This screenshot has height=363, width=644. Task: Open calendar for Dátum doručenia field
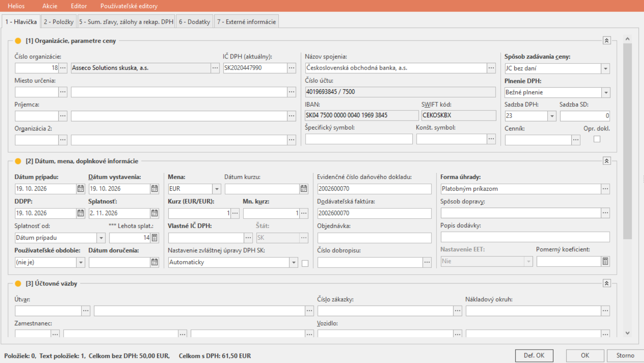click(154, 262)
